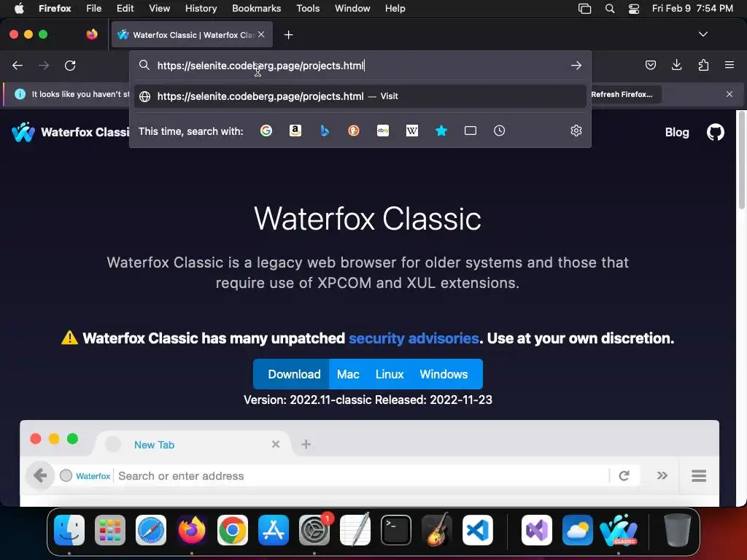Open the Bookmarks menu

click(x=256, y=9)
